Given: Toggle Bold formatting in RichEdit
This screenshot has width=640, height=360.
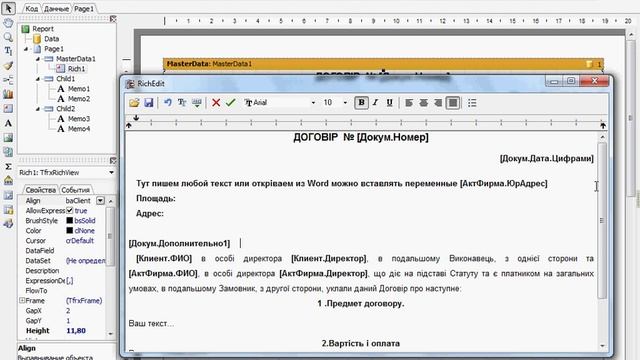Looking at the screenshot, I should point(361,103).
